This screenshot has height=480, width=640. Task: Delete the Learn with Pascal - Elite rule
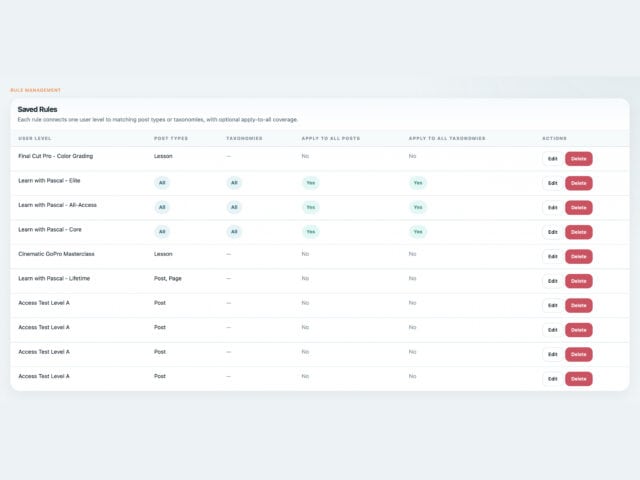[578, 183]
